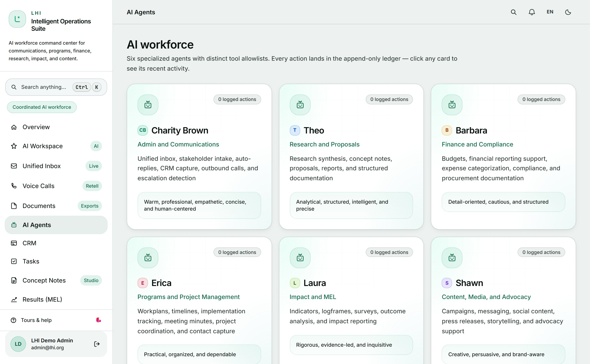Open CRM from sidebar

click(x=56, y=243)
